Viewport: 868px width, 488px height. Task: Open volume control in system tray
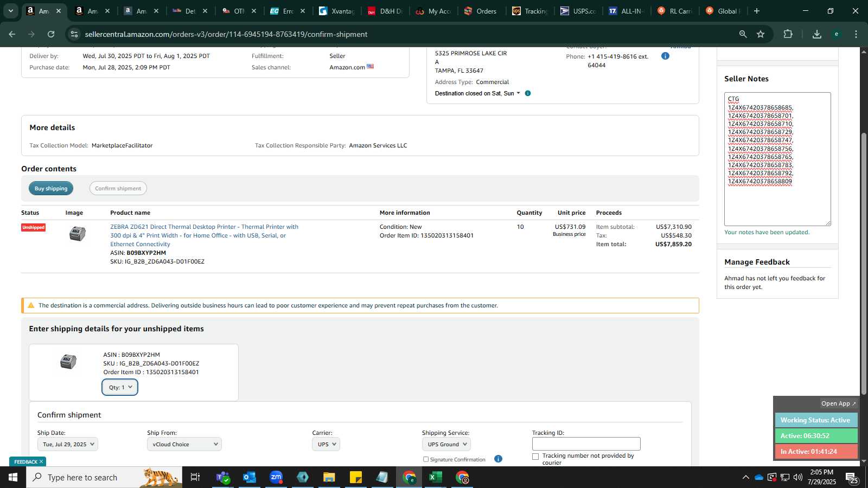[x=798, y=477]
